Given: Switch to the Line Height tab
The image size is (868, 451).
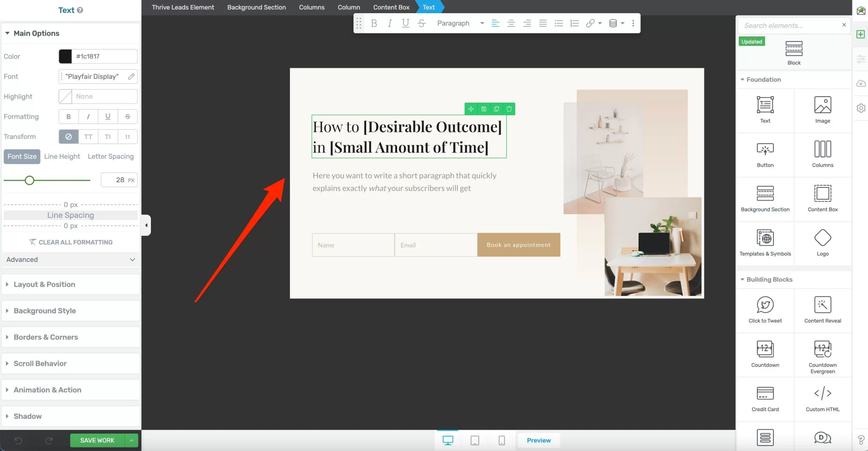Looking at the screenshot, I should pos(62,156).
